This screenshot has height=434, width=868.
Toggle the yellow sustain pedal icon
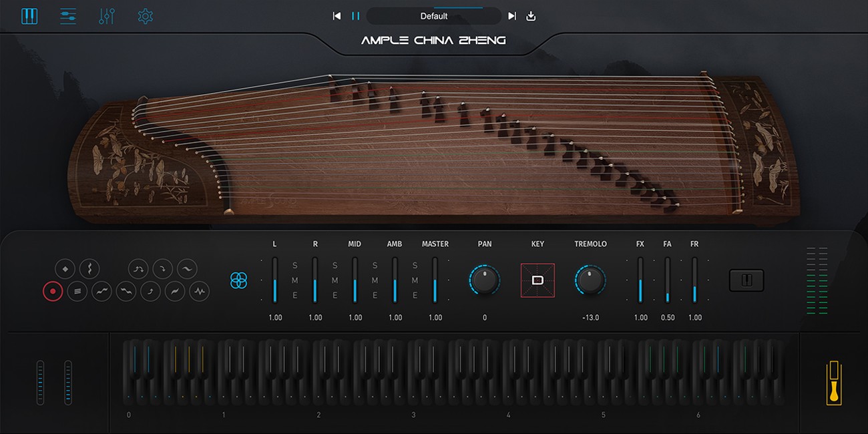coord(833,383)
